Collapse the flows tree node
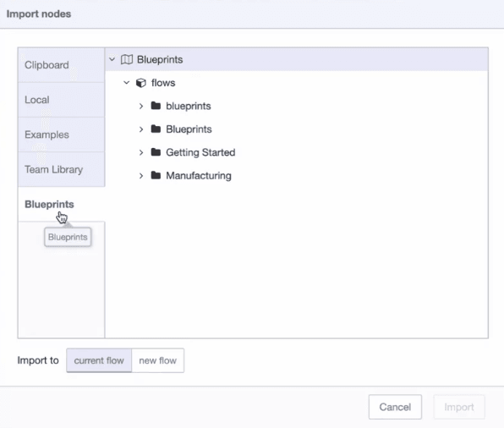 pos(127,83)
